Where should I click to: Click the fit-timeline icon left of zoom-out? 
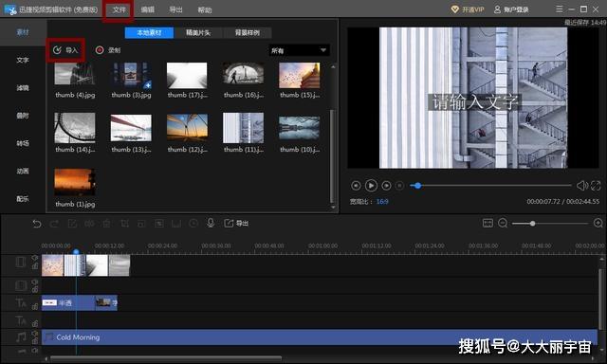(487, 223)
